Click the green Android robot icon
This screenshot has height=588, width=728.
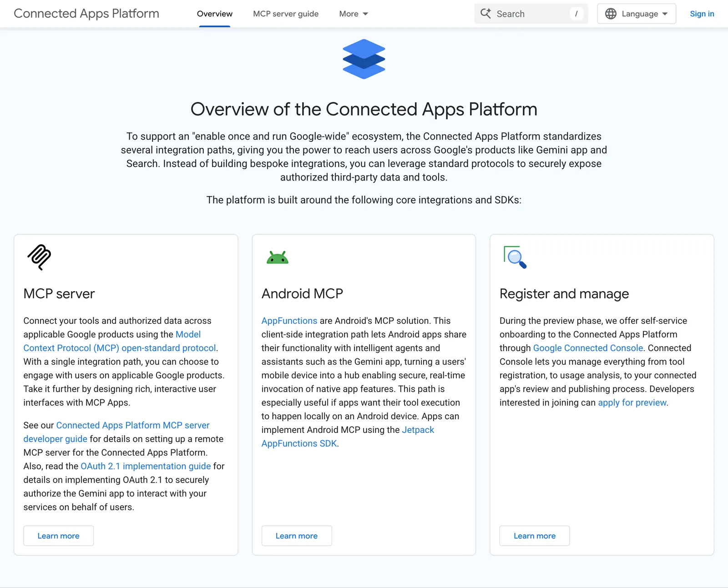278,257
